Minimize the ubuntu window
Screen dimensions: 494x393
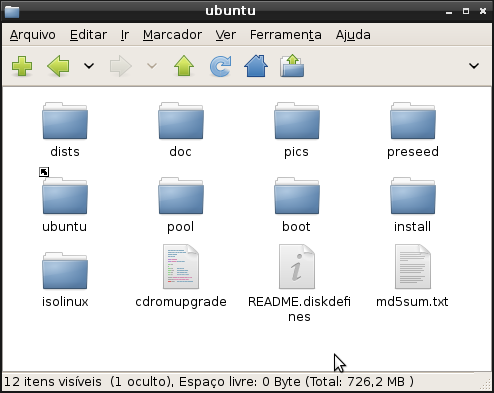(x=449, y=12)
